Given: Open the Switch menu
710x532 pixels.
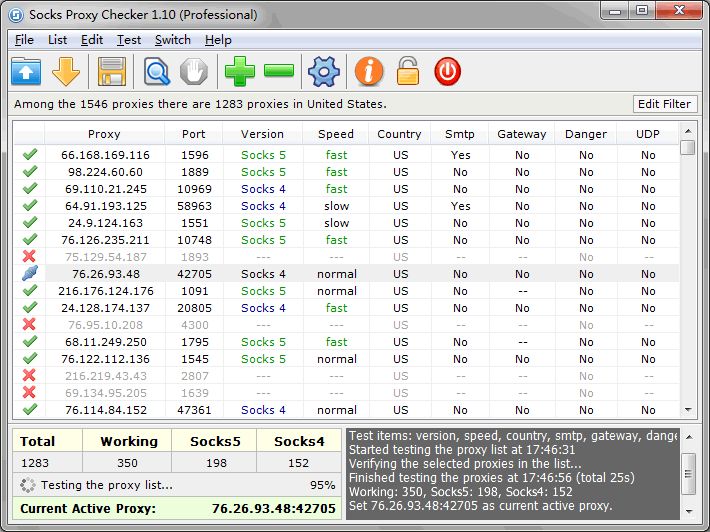Looking at the screenshot, I should pyautogui.click(x=172, y=40).
